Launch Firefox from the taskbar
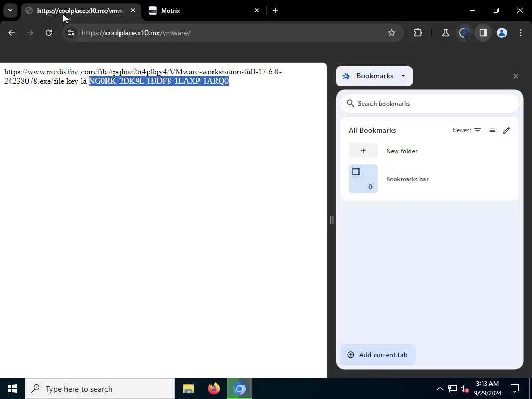The height and width of the screenshot is (399, 532). [214, 389]
